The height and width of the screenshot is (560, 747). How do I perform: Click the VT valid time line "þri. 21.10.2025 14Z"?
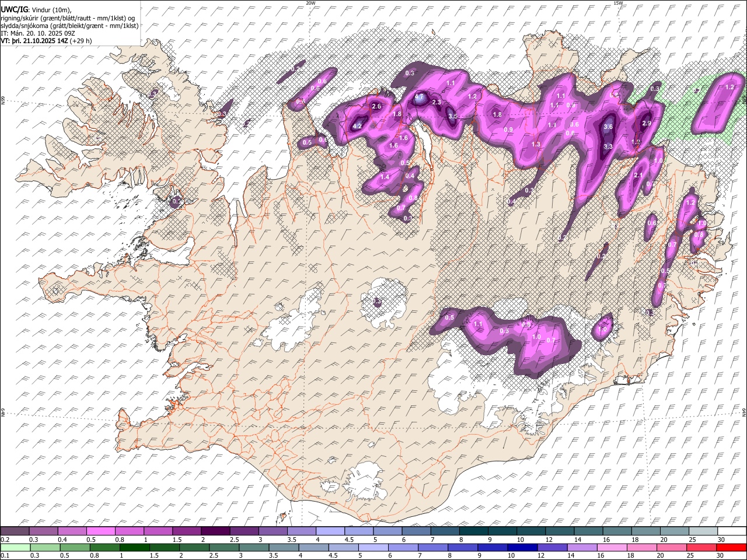40,41
